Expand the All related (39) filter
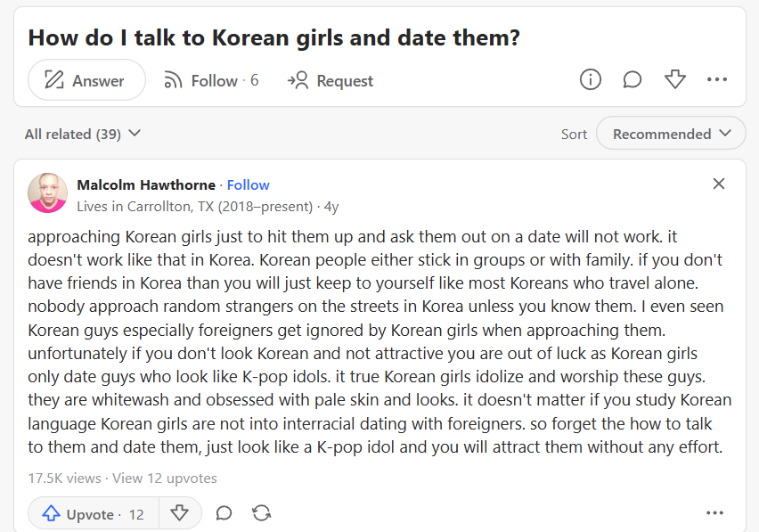 click(x=83, y=134)
